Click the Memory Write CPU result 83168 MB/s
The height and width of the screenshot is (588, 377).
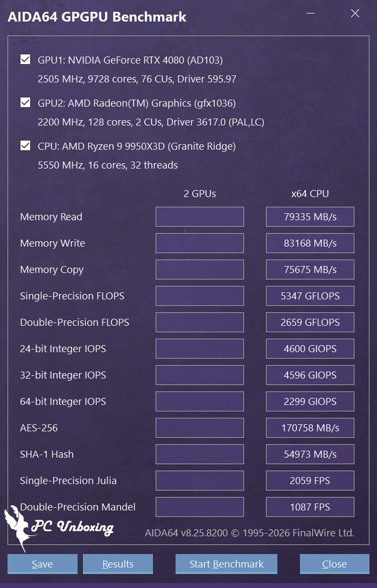(x=310, y=243)
